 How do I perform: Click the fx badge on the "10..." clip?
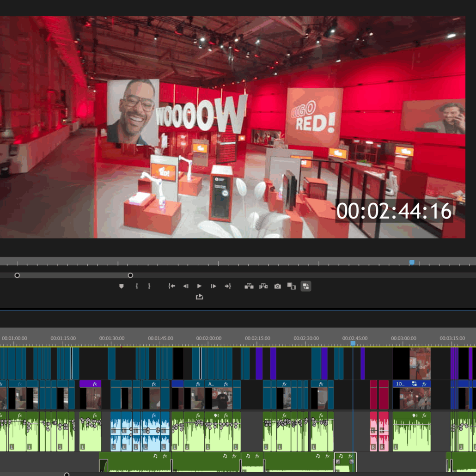pos(424,384)
